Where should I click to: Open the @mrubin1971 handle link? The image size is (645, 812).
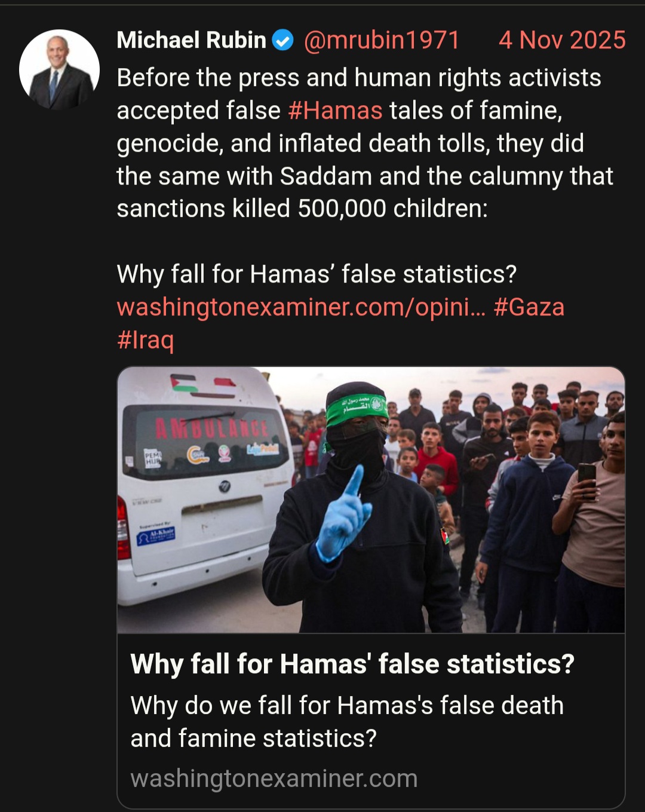382,40
